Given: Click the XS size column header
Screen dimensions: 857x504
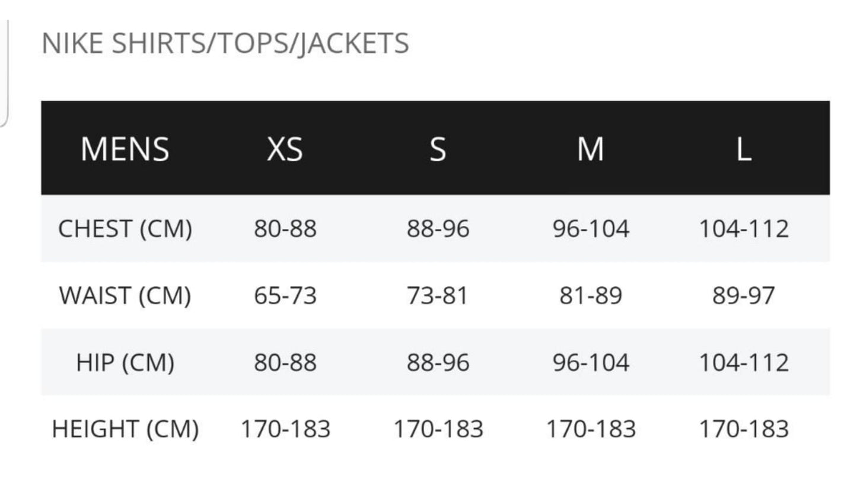Looking at the screenshot, I should pos(285,148).
